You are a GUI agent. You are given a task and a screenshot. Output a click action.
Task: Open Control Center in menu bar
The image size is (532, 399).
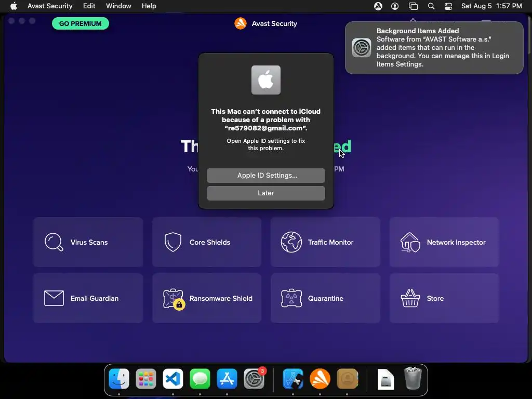coord(448,6)
